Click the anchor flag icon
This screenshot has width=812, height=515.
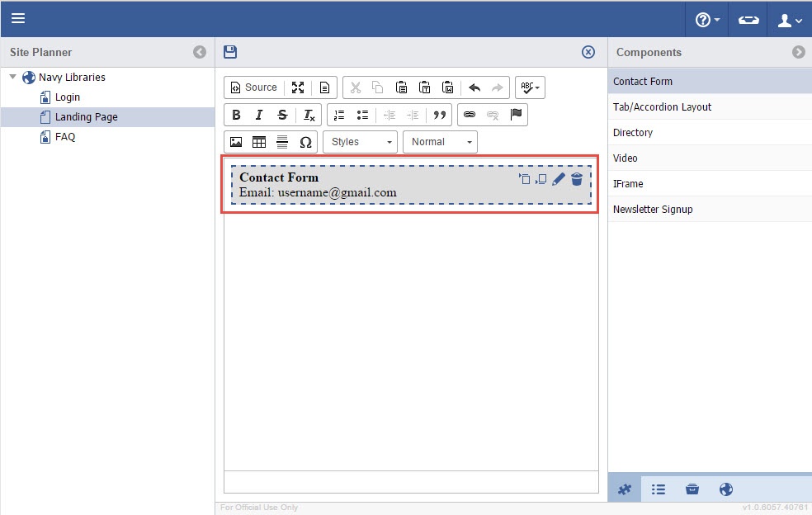(517, 115)
